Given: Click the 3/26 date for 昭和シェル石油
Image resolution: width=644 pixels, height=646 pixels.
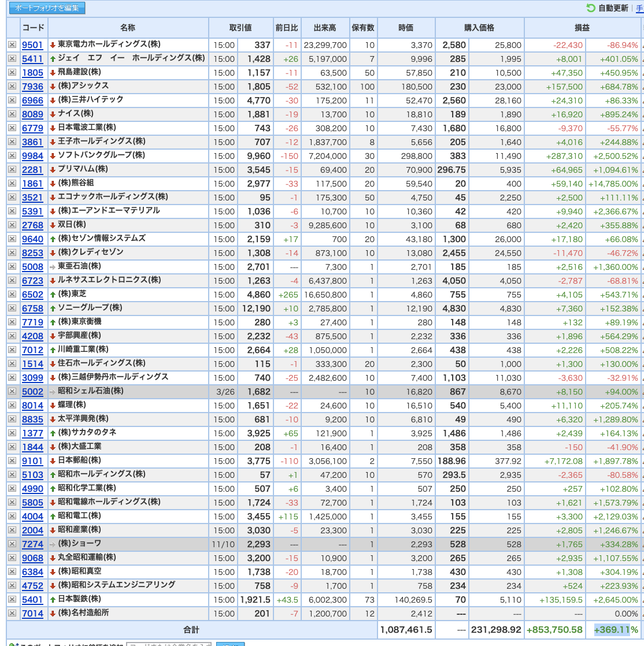Looking at the screenshot, I should click(x=225, y=391).
